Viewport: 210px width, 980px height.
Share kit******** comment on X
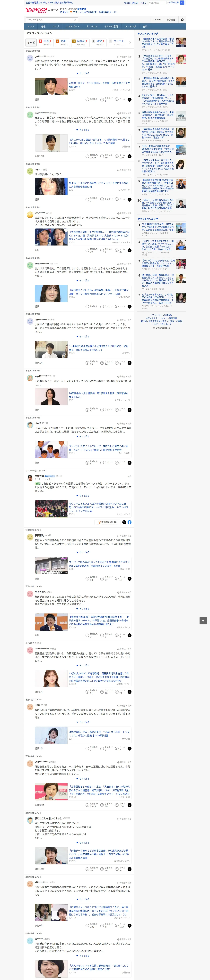click(x=130, y=926)
